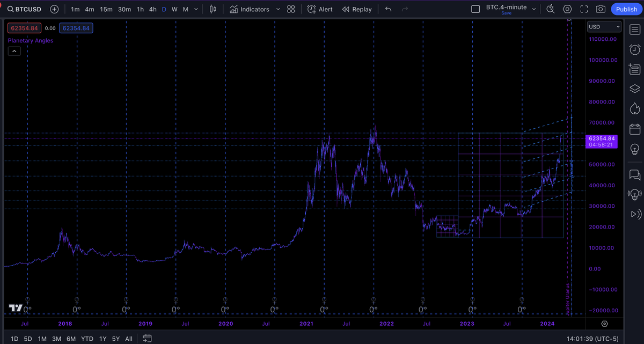
Task: Set date range to 5D
Action: point(28,339)
